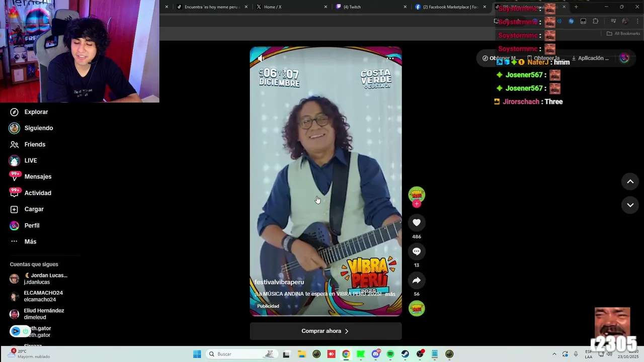Viewport: 644px width, 362px height.
Task: Open Eliud Hernández followed account
Action: (37, 314)
